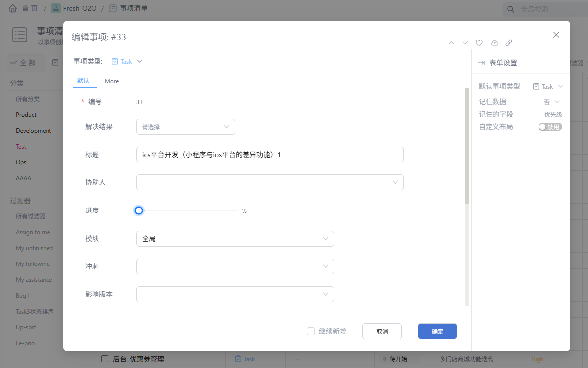Viewport: 588px width, 368px height.
Task: Go to previous item with up arrow
Action: coord(451,43)
